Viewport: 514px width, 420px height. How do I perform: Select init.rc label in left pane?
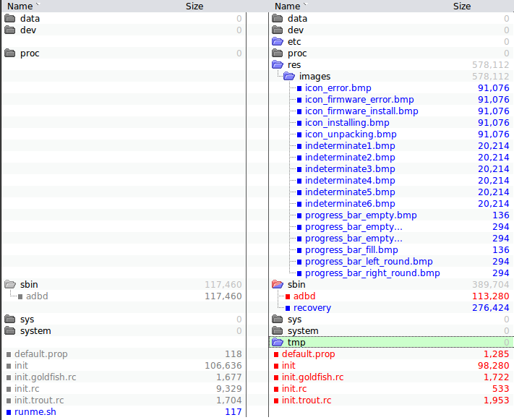[27, 389]
